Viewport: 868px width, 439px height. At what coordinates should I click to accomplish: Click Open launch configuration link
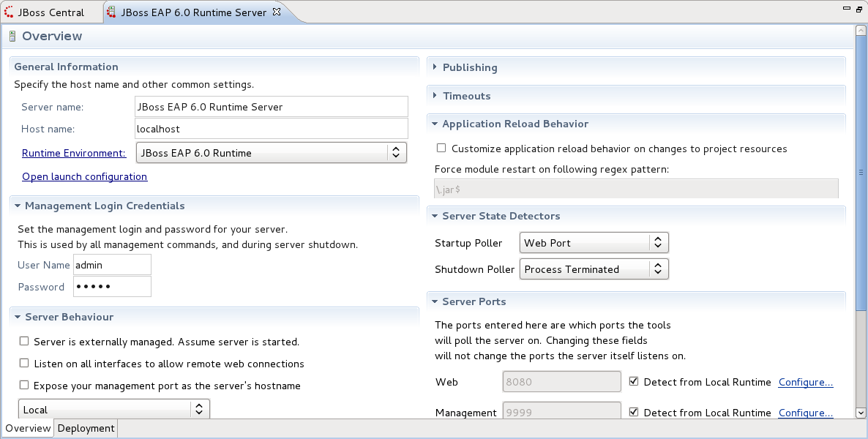coord(85,176)
